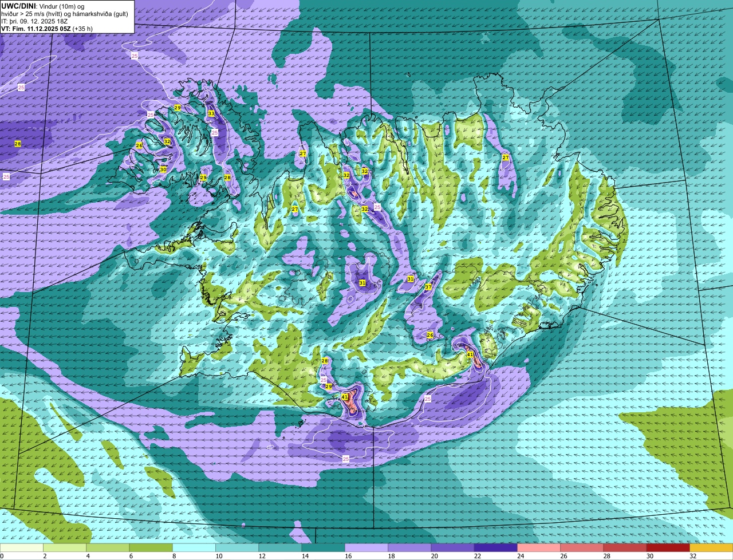Pick the red 28–30 m/s legend swatch
The width and height of the screenshot is (733, 560).
point(625,547)
